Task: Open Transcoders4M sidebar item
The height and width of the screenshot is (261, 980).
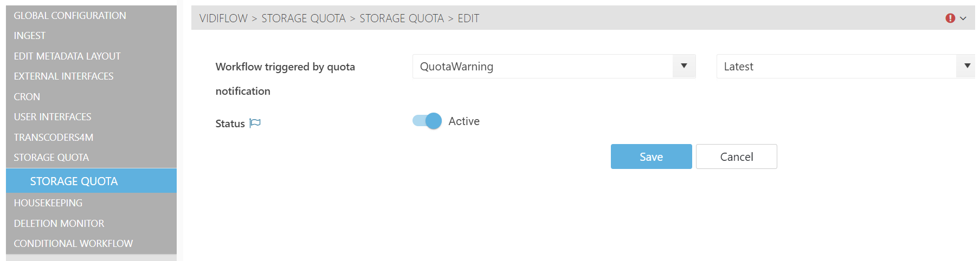Action: [x=54, y=138]
